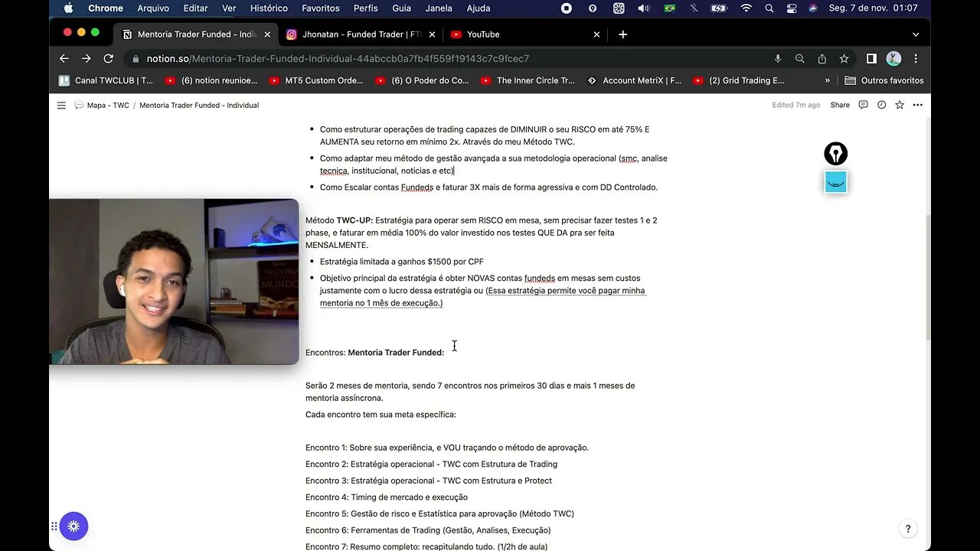Favorite this Notion page with the star
The height and width of the screenshot is (551, 980).
click(900, 105)
